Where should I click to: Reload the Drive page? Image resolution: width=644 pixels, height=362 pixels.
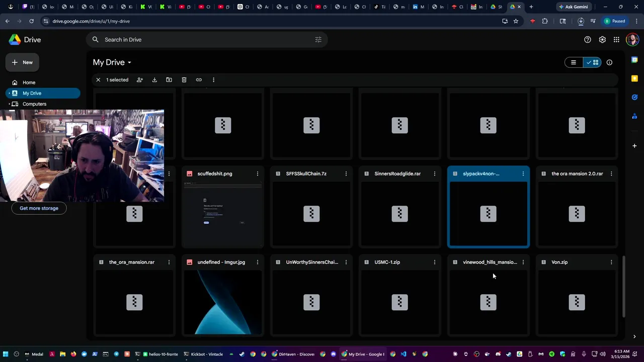click(31, 21)
